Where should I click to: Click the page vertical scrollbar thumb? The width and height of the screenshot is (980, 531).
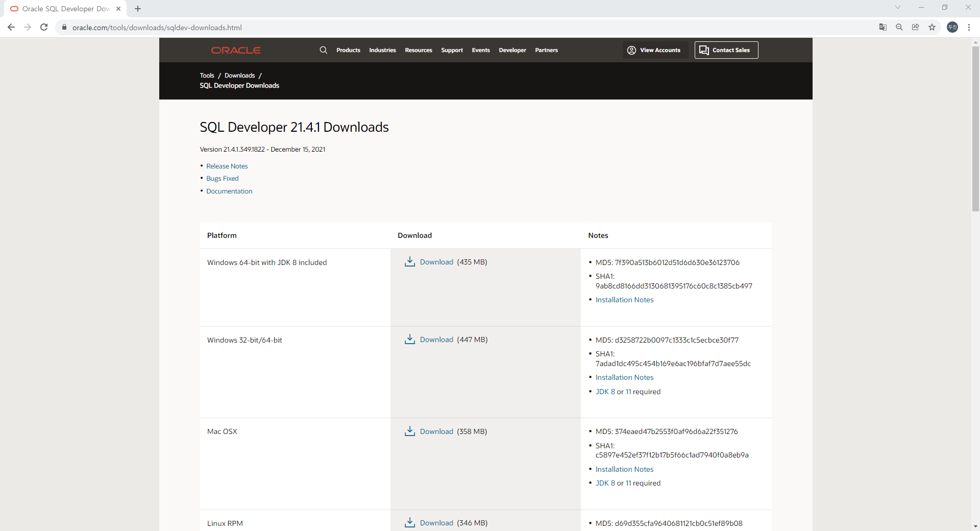pyautogui.click(x=975, y=129)
